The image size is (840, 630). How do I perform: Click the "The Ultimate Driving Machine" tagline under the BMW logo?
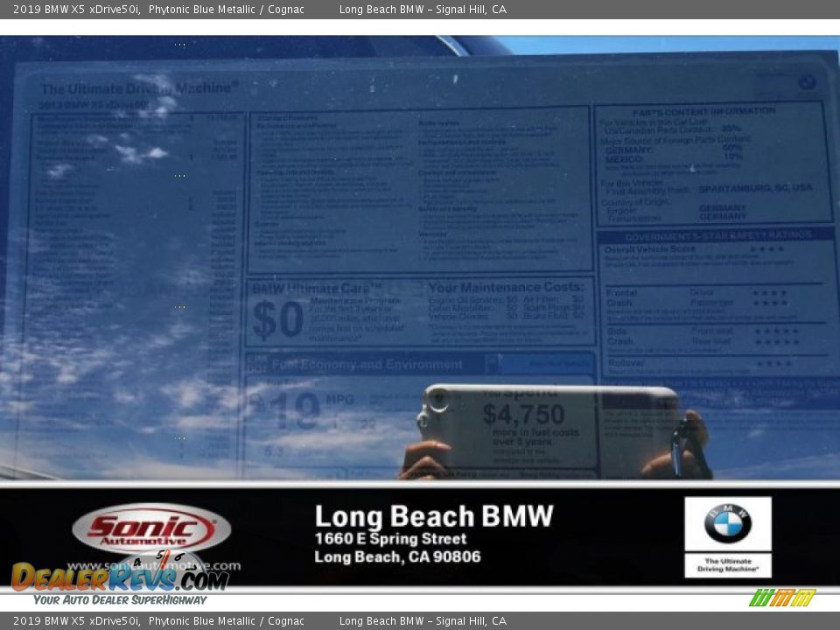pos(727,565)
